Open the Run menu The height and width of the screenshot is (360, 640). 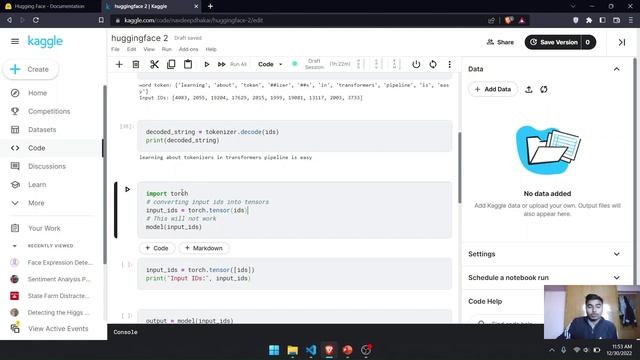(167, 49)
